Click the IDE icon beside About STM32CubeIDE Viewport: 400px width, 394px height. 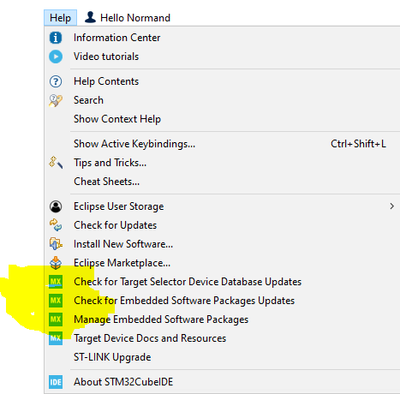[56, 382]
